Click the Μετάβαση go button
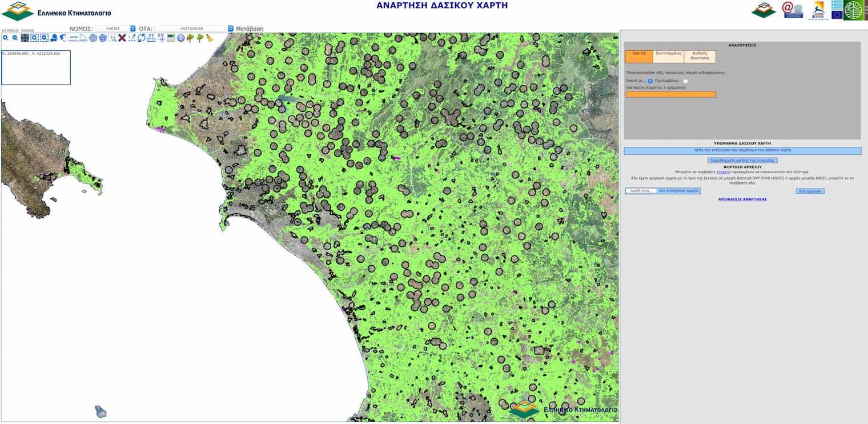This screenshot has height=424, width=868. [x=250, y=28]
